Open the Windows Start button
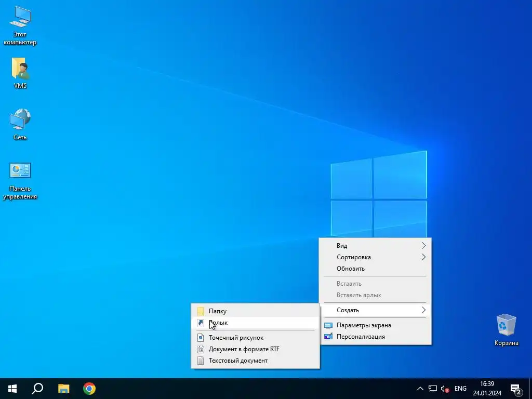532x399 pixels. pyautogui.click(x=12, y=389)
